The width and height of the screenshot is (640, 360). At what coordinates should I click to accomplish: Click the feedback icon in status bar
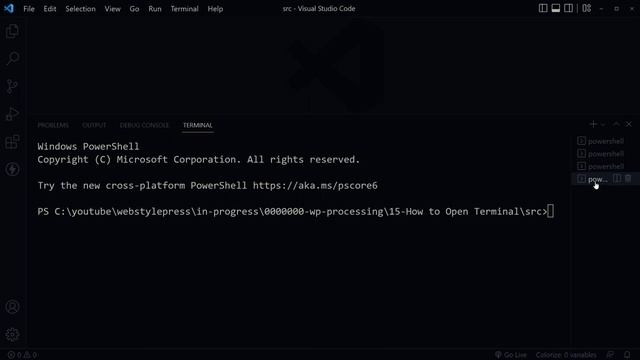click(610, 355)
